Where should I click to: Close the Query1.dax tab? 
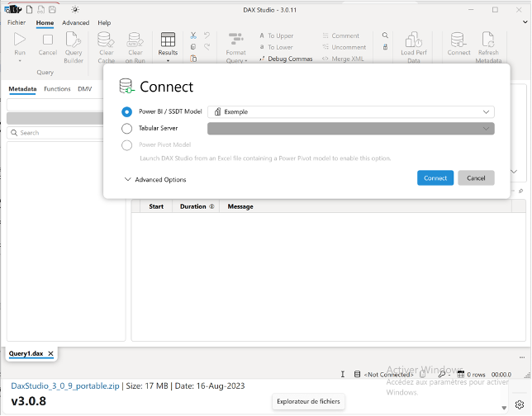(50, 353)
